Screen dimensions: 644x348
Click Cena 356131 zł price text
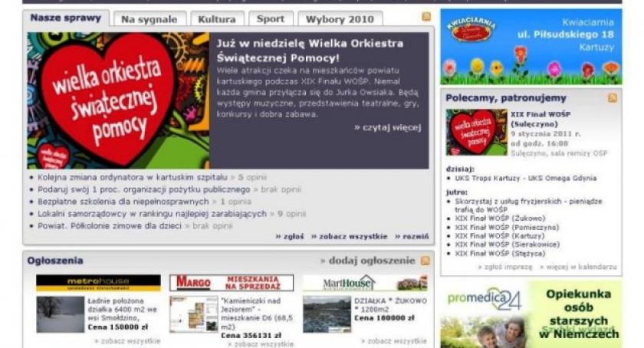(x=251, y=336)
